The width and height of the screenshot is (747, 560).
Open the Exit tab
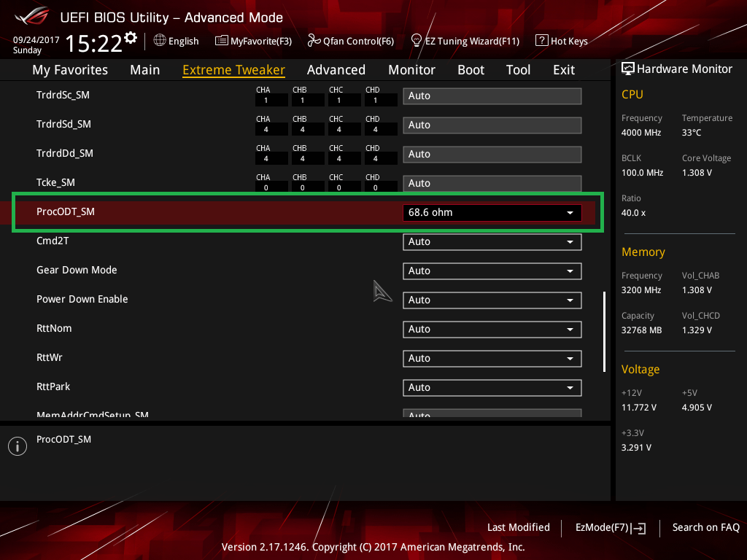click(x=564, y=70)
